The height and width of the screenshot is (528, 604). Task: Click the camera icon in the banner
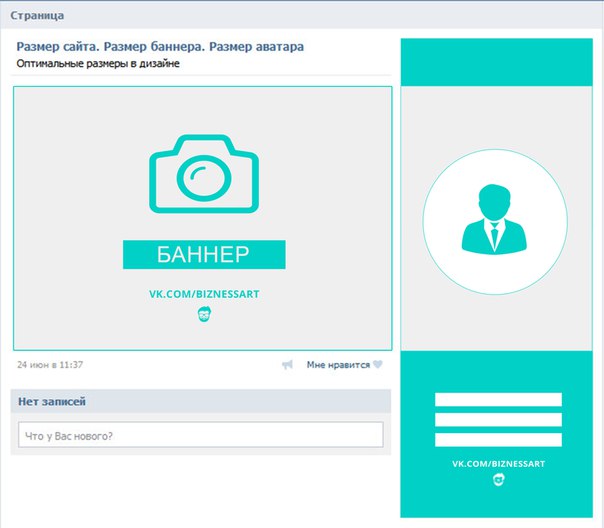204,174
